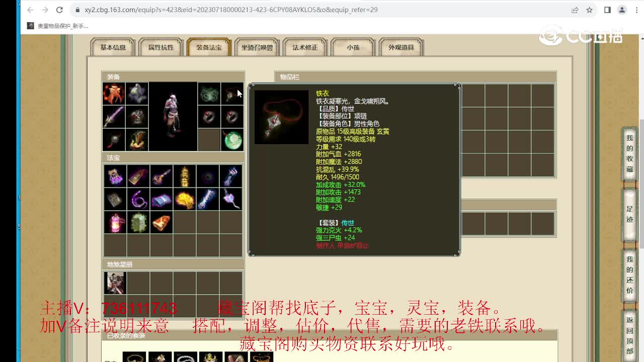Switch to the 装备法宝 tab
644x362 pixels.
click(x=209, y=47)
